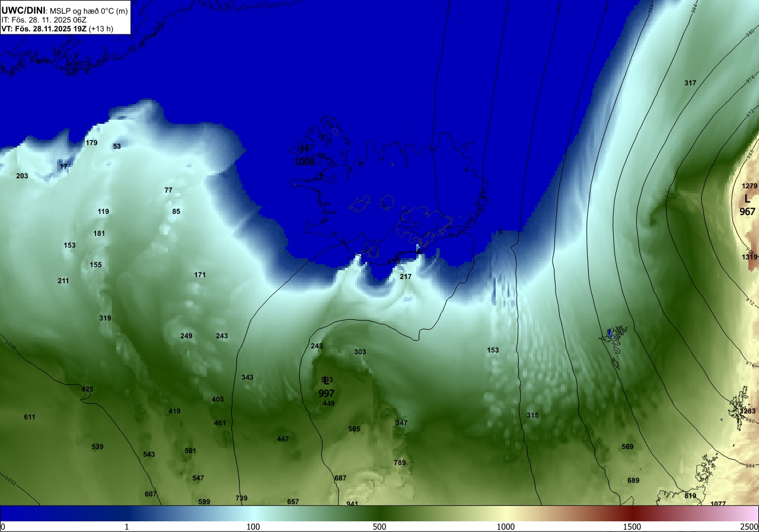Select the height value 789

pos(400,463)
